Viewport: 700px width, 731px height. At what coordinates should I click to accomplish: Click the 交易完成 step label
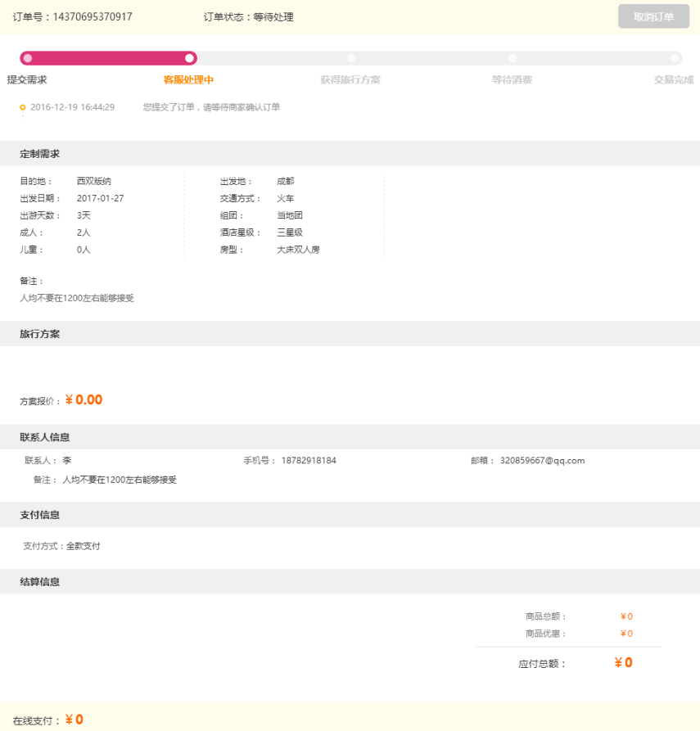tap(673, 79)
